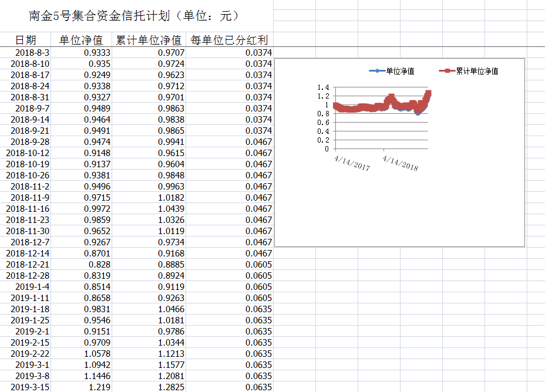
Task: Select the dividend cell 0.0374 in 2018-8-3 row
Action: click(230, 52)
